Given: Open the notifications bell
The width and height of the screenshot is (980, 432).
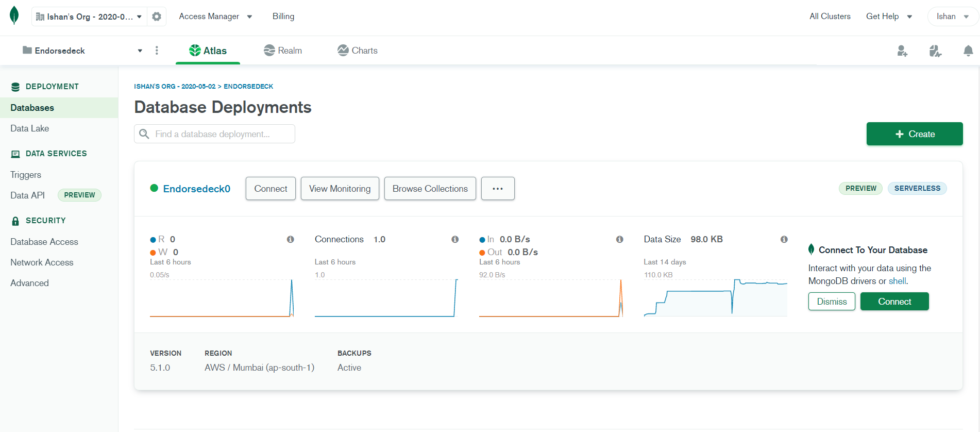Looking at the screenshot, I should tap(968, 51).
